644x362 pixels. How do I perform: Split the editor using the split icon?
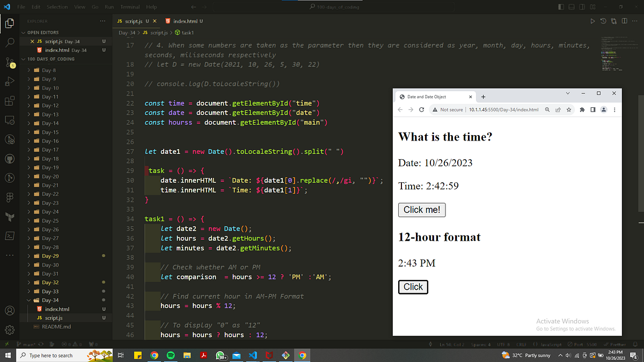[625, 20]
